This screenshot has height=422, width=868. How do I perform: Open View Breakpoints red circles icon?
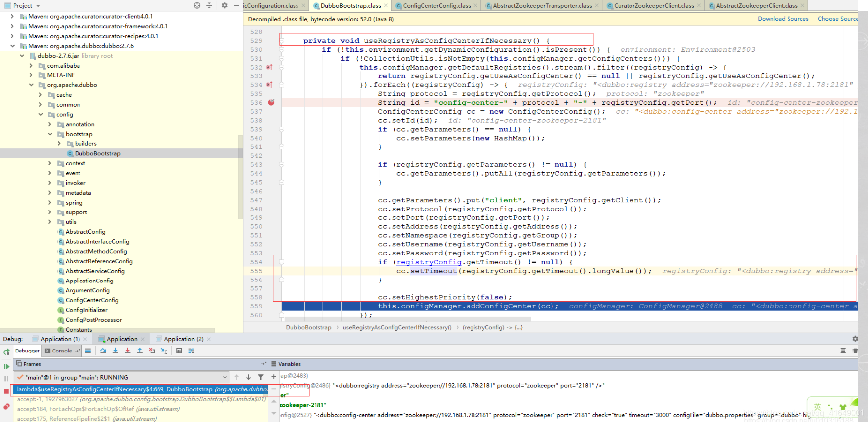(x=6, y=406)
